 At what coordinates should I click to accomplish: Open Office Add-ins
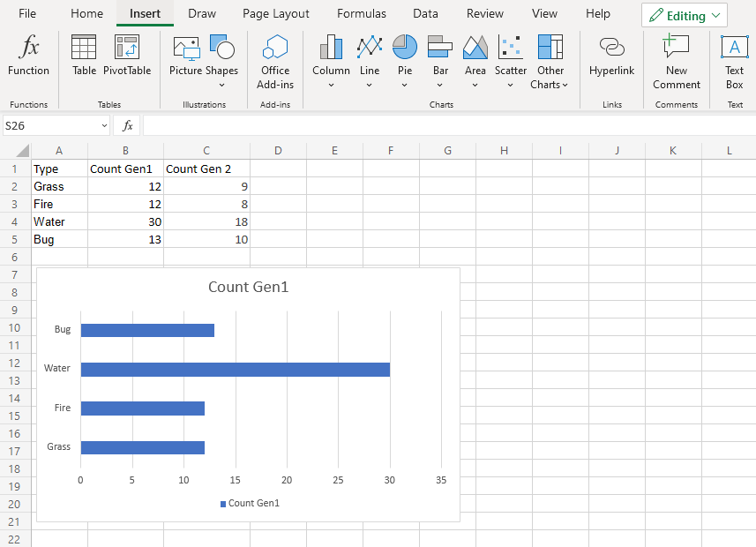tap(275, 60)
